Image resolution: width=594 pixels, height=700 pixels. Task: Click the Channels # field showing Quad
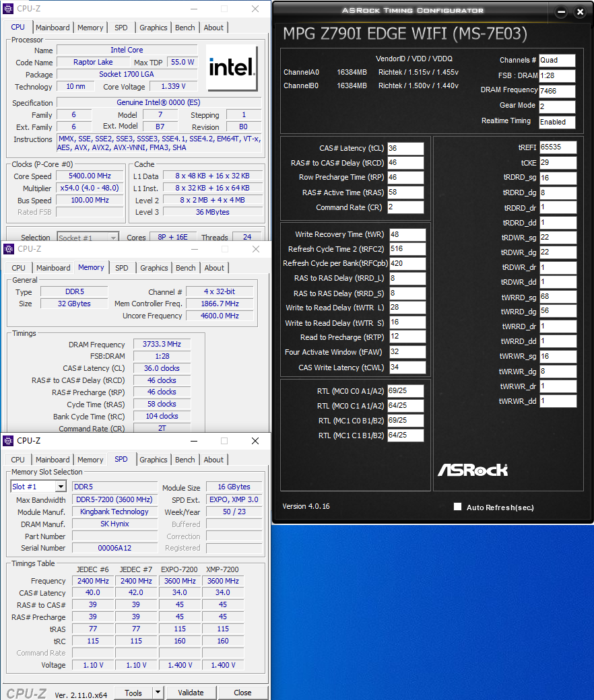coord(556,61)
